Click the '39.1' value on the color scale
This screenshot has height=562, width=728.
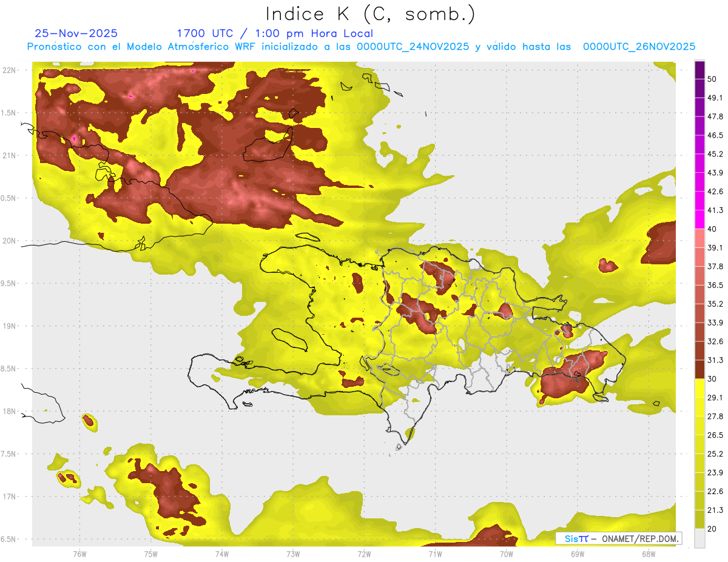pos(715,247)
